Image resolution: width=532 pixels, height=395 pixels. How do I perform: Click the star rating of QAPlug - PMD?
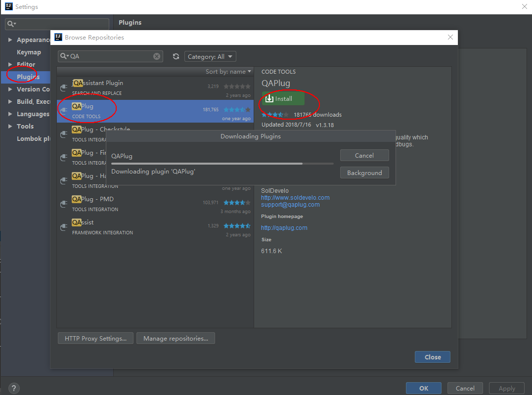pos(237,203)
